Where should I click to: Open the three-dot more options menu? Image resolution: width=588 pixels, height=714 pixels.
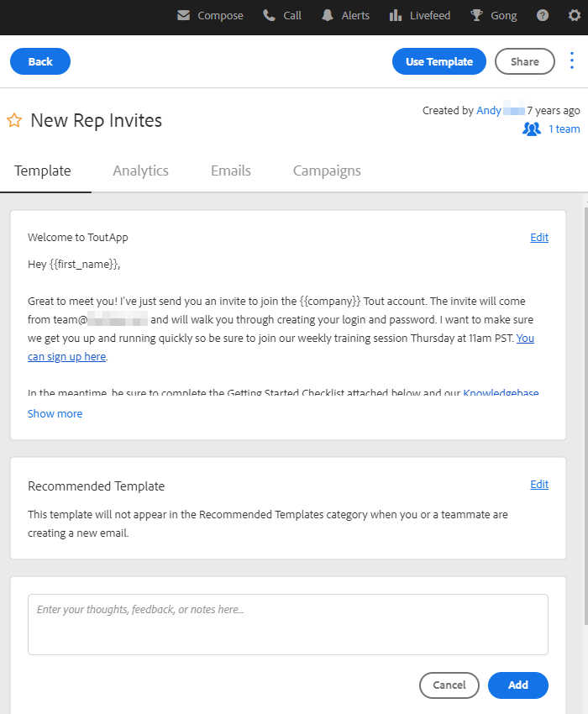[x=572, y=60]
